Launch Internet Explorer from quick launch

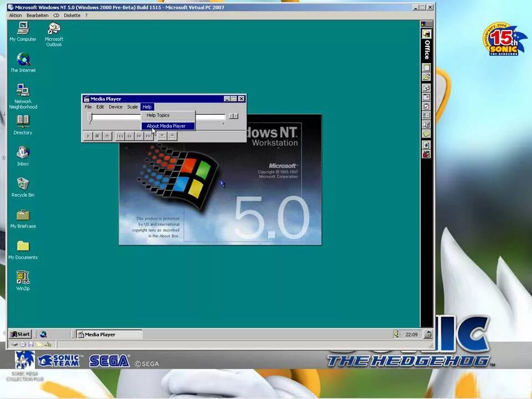43,334
